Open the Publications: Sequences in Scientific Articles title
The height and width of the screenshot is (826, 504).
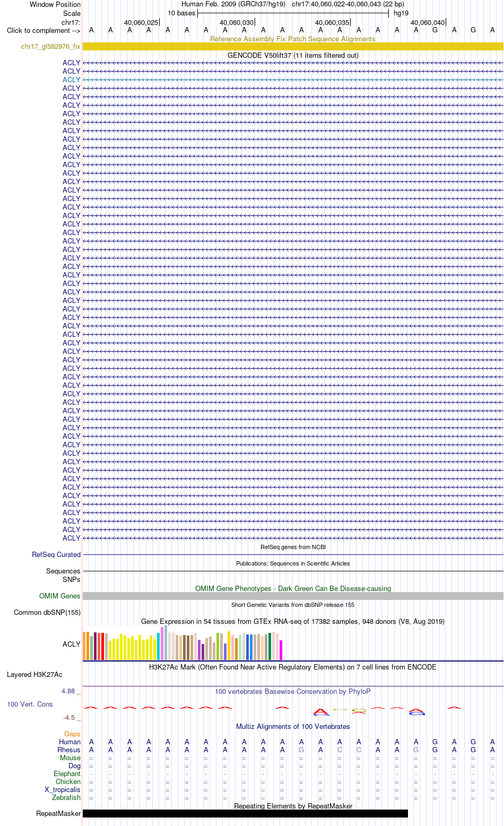293,563
